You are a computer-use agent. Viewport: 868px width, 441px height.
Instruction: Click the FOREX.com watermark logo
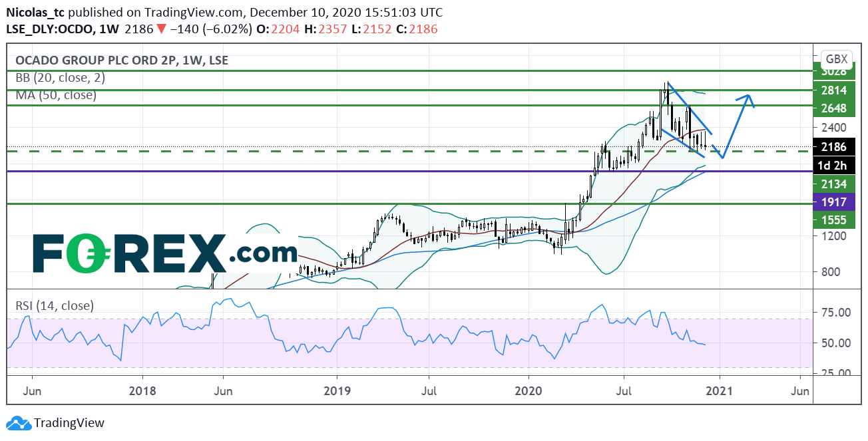point(164,253)
